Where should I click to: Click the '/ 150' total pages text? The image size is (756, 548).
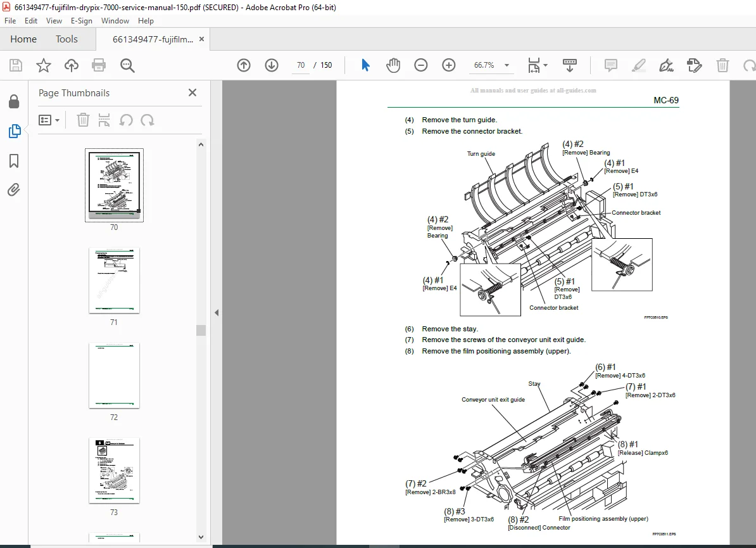323,65
